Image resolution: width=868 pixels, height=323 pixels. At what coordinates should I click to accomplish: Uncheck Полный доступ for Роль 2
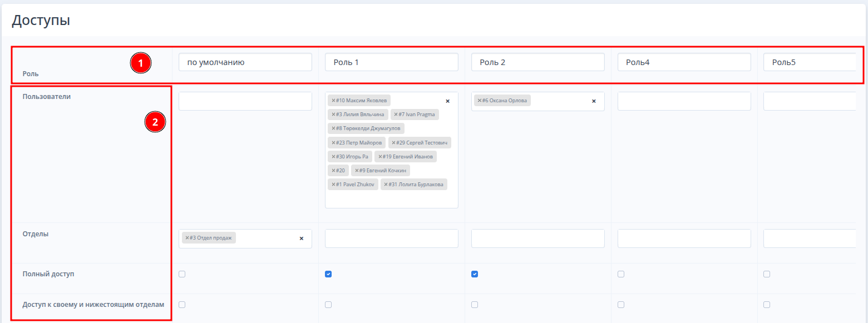tap(475, 274)
